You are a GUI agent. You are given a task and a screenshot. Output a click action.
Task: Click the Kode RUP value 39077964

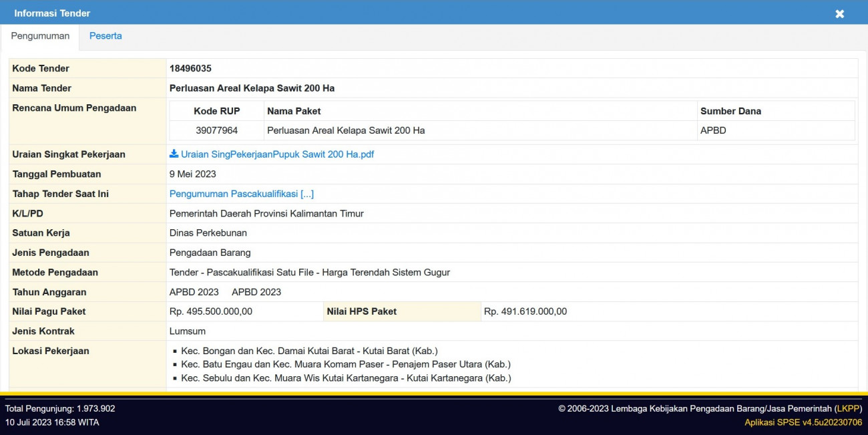tap(216, 130)
